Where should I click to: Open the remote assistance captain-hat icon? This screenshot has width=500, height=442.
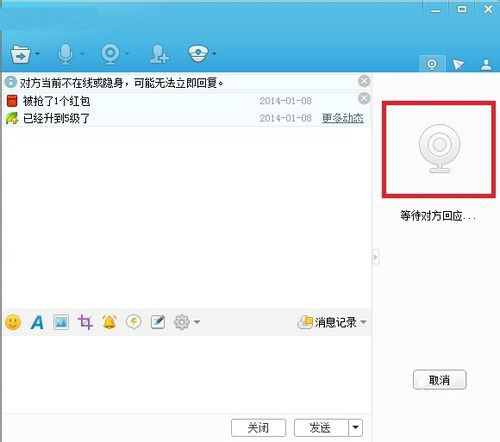tap(198, 53)
